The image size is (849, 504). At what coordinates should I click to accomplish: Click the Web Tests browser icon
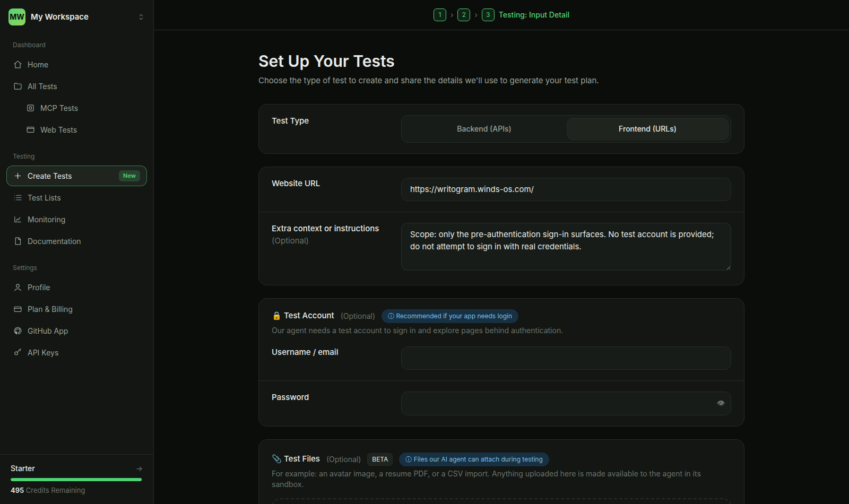(30, 130)
